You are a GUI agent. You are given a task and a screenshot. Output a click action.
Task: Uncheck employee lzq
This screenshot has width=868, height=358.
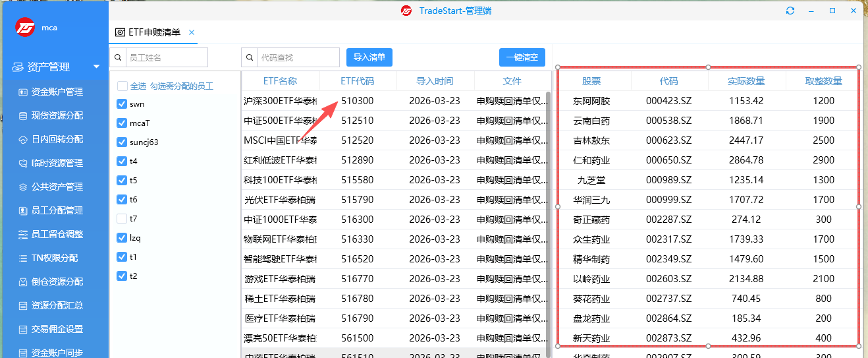pyautogui.click(x=122, y=237)
